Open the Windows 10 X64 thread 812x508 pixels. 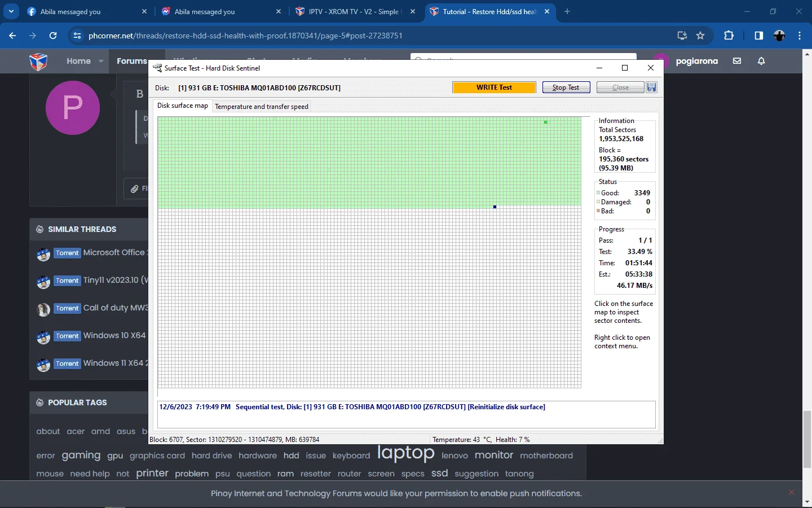click(114, 335)
